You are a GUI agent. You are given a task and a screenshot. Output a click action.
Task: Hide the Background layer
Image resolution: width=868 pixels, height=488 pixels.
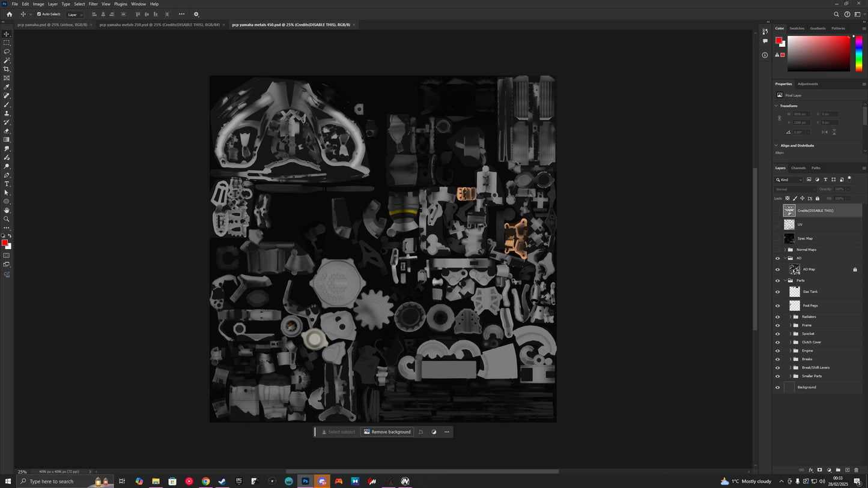click(x=777, y=387)
